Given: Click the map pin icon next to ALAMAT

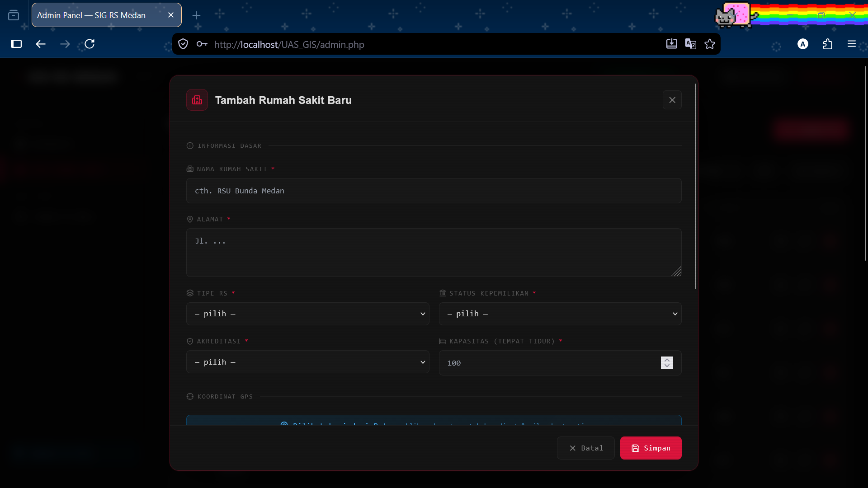Looking at the screenshot, I should 190,219.
